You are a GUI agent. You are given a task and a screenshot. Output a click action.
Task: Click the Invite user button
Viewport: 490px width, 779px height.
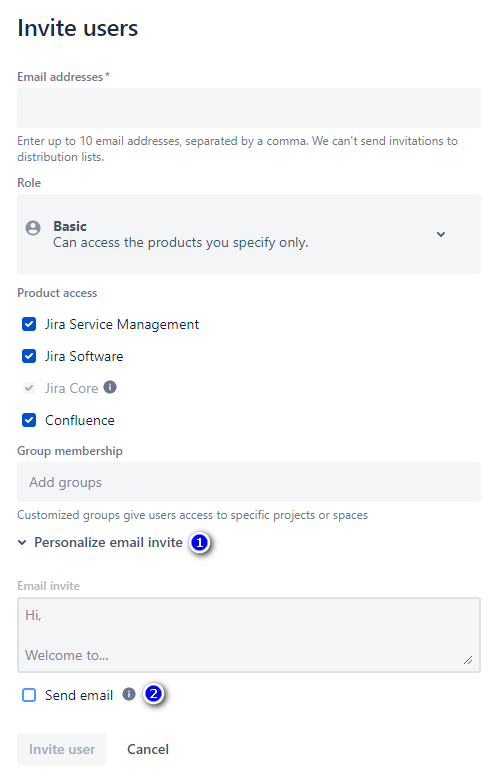[62, 749]
